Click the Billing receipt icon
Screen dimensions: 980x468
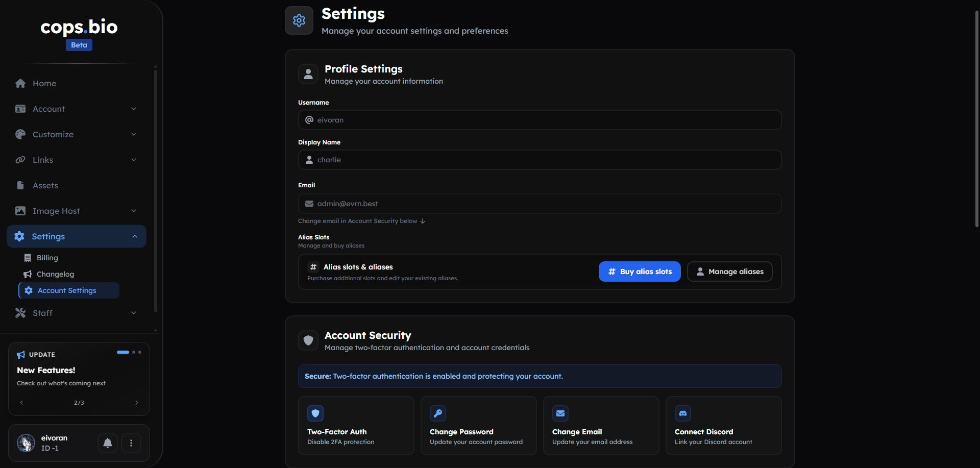click(x=28, y=258)
